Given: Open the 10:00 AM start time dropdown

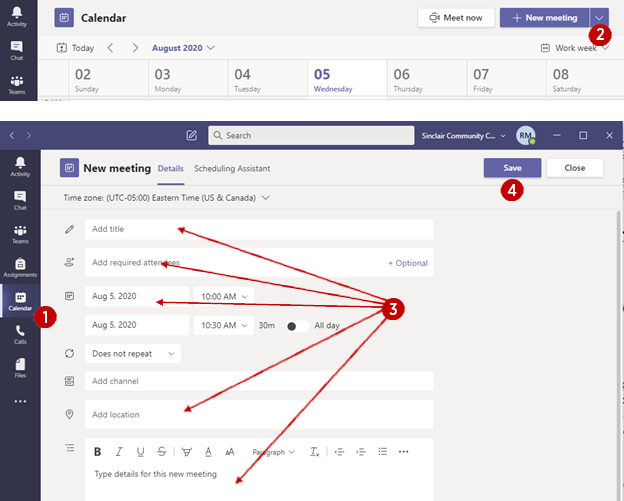Looking at the screenshot, I should 224,297.
